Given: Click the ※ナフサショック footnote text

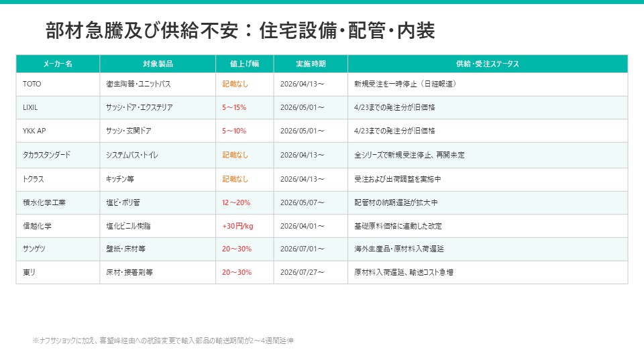Looking at the screenshot, I should pyautogui.click(x=163, y=341).
